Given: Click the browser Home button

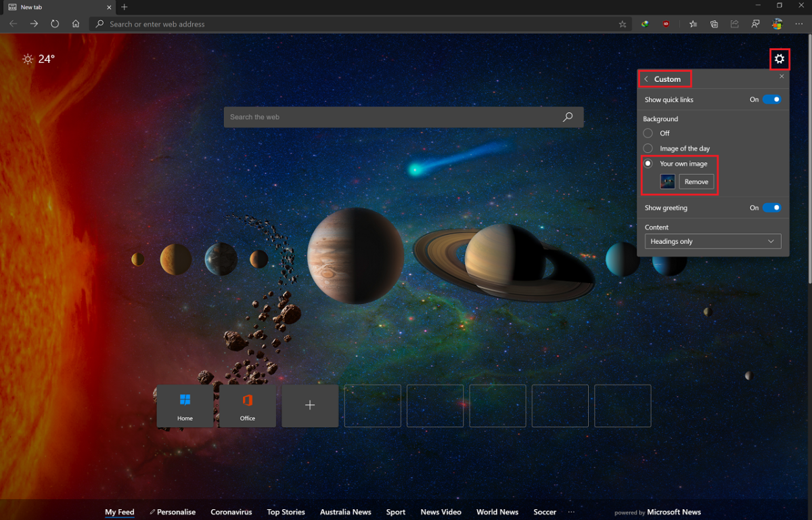Looking at the screenshot, I should coord(76,24).
